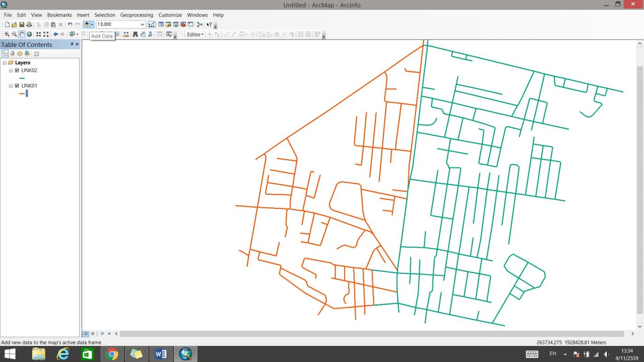The image size is (644, 362).
Task: Click the Add Data button
Action: (86, 24)
